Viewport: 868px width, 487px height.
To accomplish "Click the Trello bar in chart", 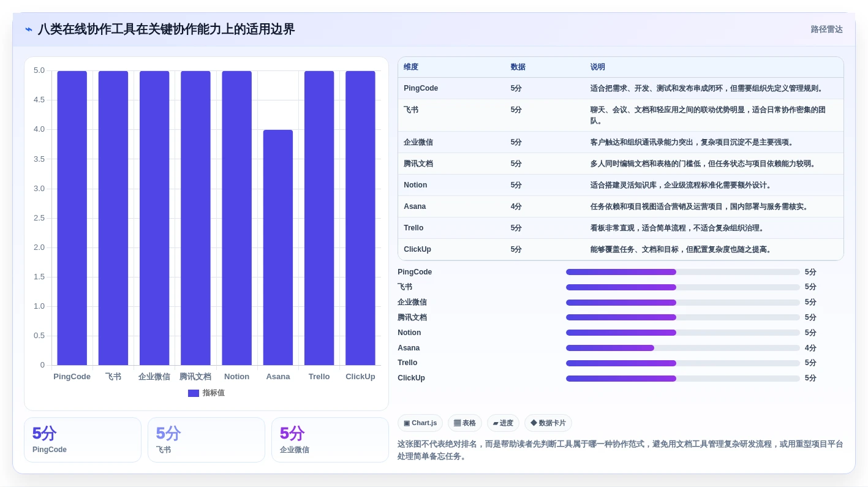I will click(x=319, y=218).
